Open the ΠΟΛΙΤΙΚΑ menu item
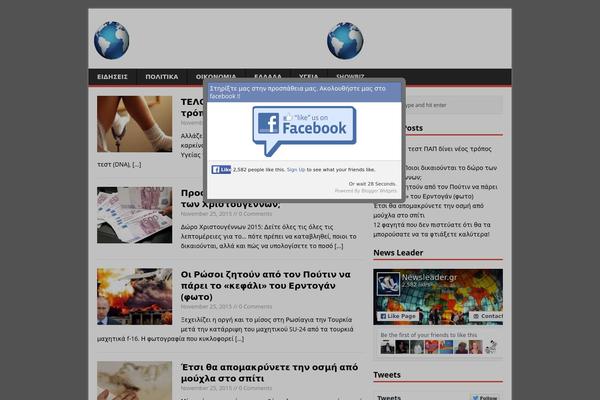Screen dimensions: 600x400 coord(161,77)
